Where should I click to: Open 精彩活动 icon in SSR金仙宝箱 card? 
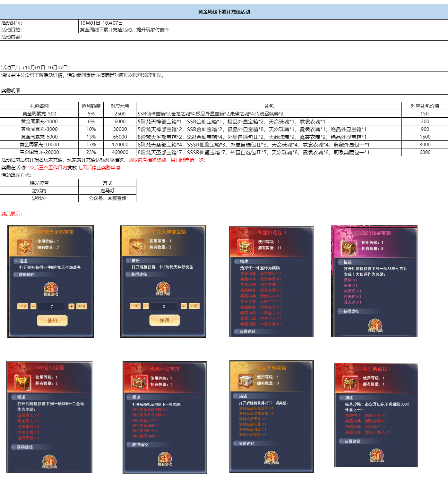[49, 462]
